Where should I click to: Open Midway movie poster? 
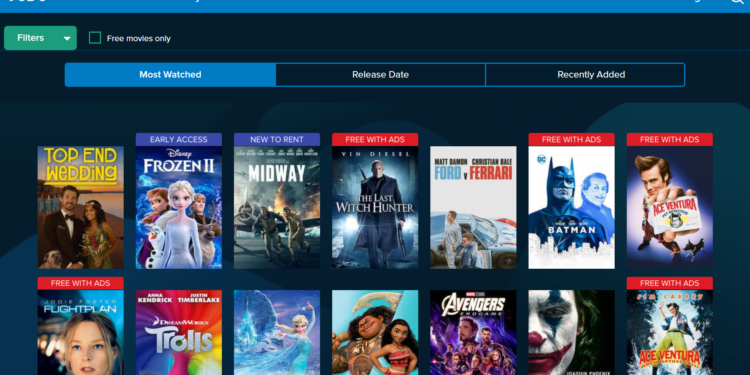coord(277,207)
